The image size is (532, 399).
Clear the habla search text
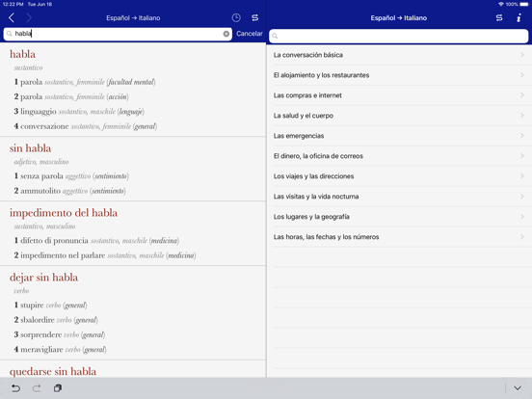pos(226,34)
